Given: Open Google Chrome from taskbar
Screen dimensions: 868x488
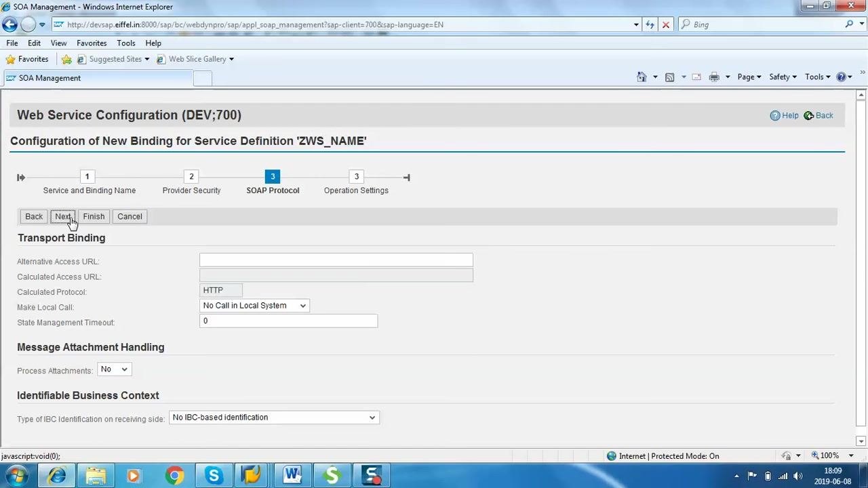Looking at the screenshot, I should click(174, 476).
